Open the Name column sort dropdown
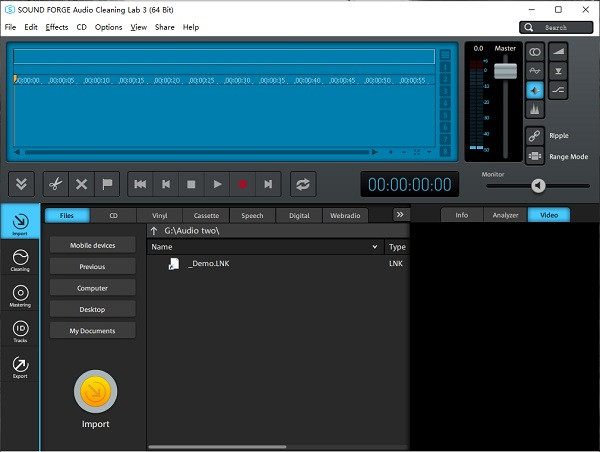The image size is (600, 452). pyautogui.click(x=375, y=246)
